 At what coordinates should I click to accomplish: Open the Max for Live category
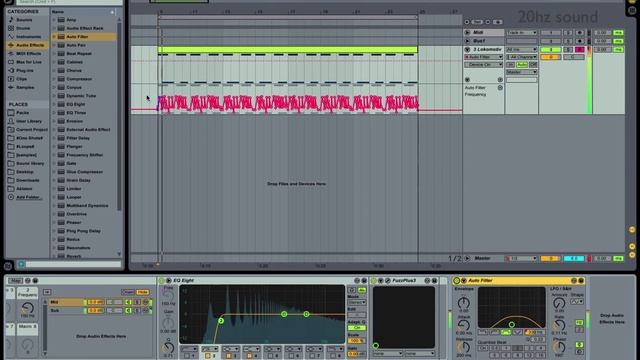29,62
